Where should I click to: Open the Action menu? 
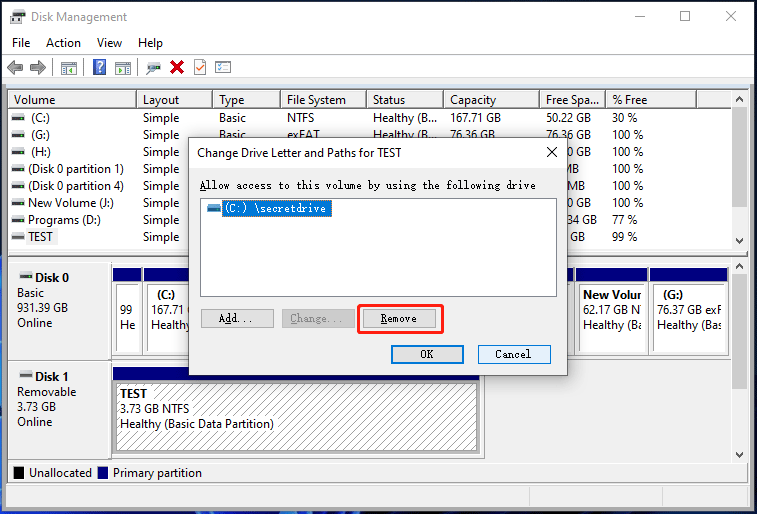63,43
